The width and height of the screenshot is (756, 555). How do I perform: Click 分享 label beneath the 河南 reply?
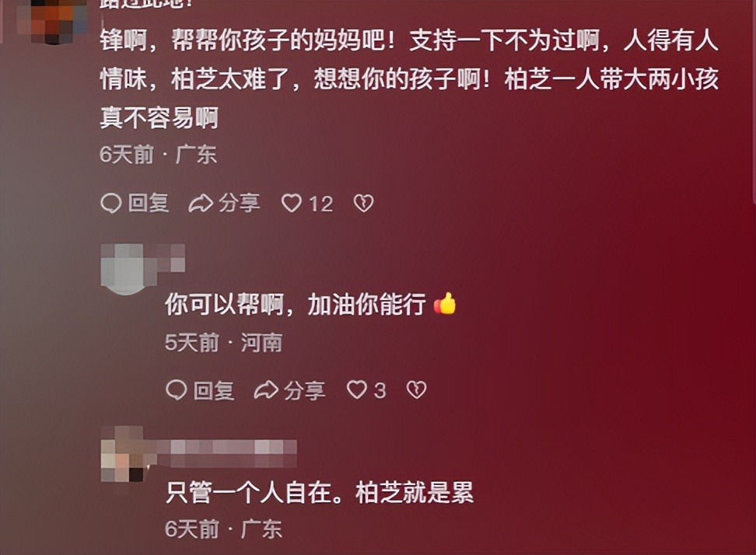pyautogui.click(x=305, y=390)
